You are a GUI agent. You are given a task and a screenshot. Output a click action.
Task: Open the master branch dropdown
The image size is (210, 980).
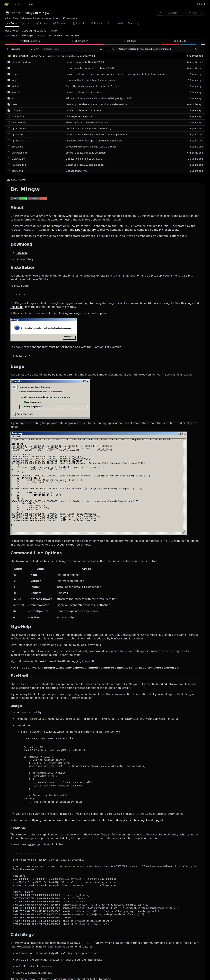(15, 49)
